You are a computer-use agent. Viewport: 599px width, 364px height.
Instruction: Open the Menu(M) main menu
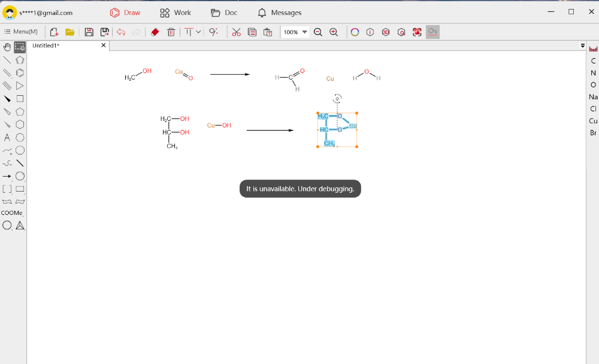click(21, 32)
